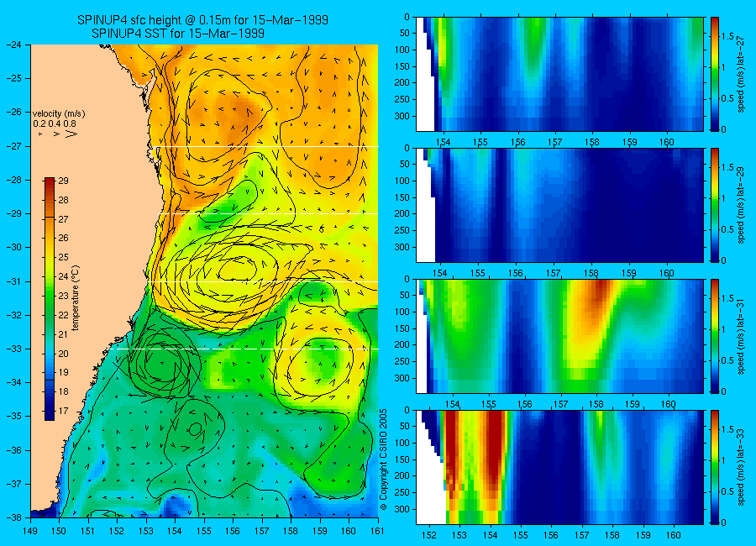756x546 pixels.
Task: Click the '-24' latitude label on map axis
Action: (x=15, y=45)
